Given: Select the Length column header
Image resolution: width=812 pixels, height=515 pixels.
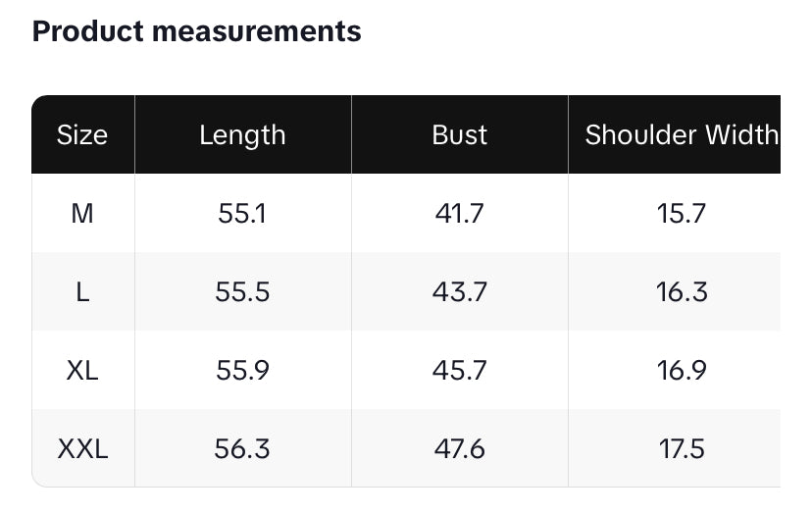Looking at the screenshot, I should point(242,134).
